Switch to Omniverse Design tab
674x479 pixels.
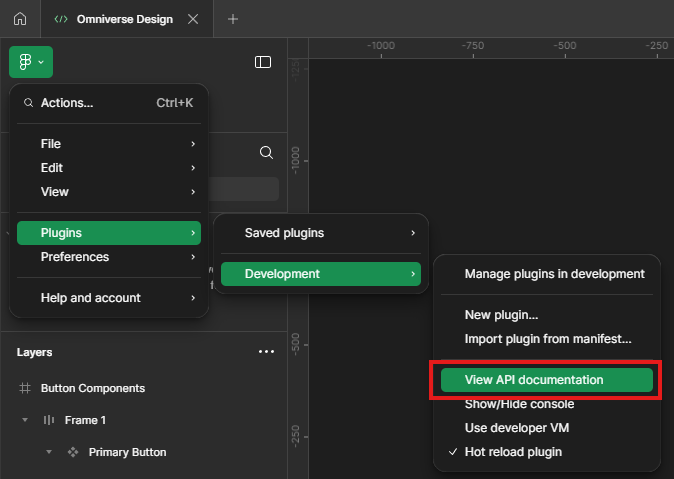tap(125, 19)
